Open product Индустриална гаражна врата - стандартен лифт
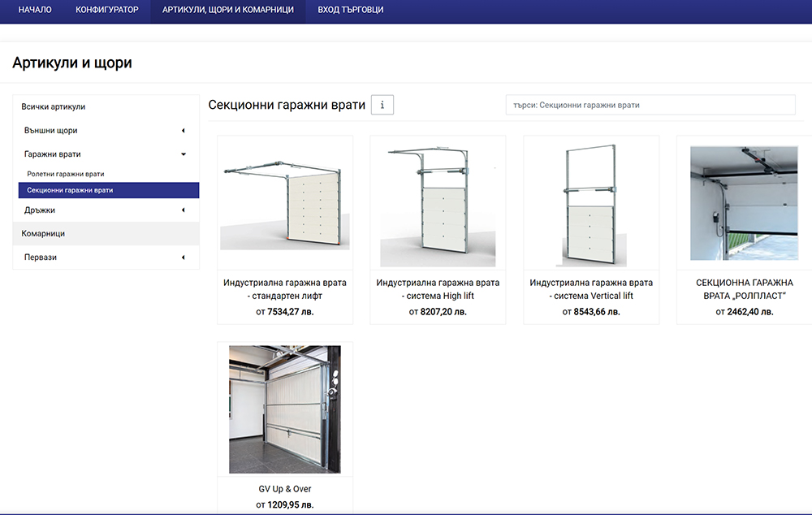Image resolution: width=812 pixels, height=515 pixels. click(x=284, y=289)
